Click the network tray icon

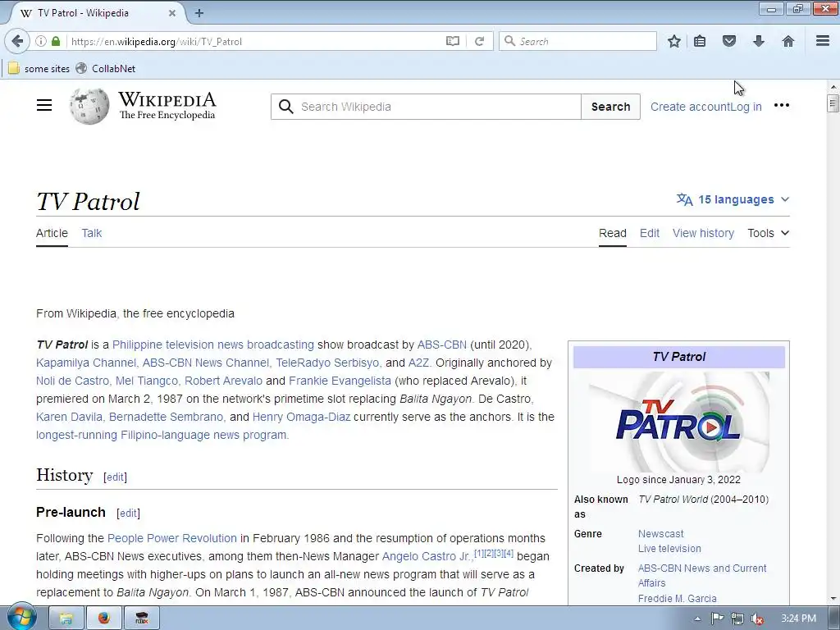[x=737, y=619]
